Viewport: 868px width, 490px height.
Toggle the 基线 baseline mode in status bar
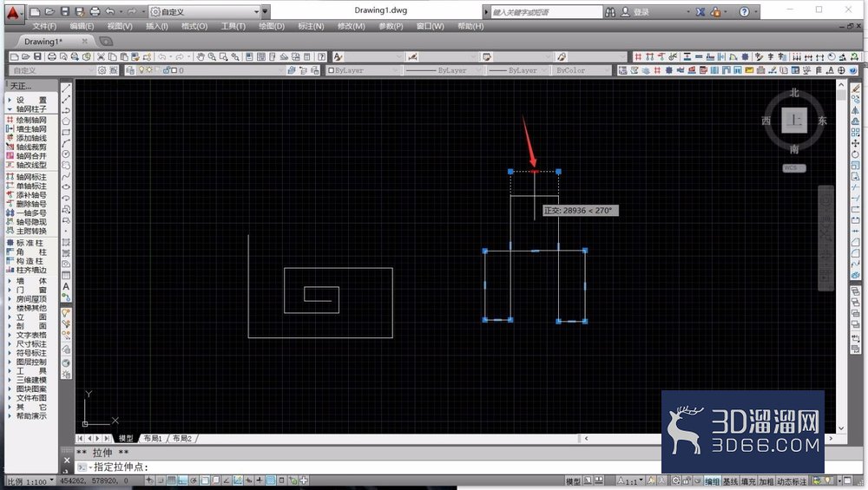pyautogui.click(x=730, y=481)
